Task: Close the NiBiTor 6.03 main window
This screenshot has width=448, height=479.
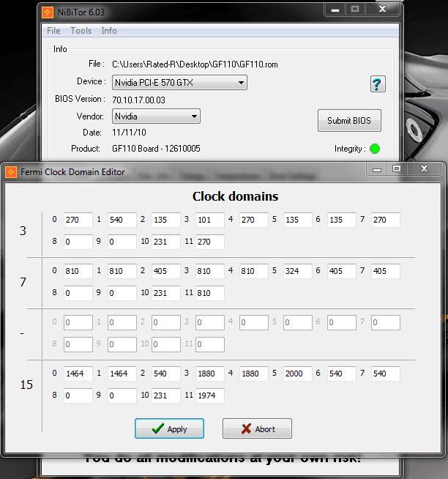Action: pyautogui.click(x=382, y=10)
